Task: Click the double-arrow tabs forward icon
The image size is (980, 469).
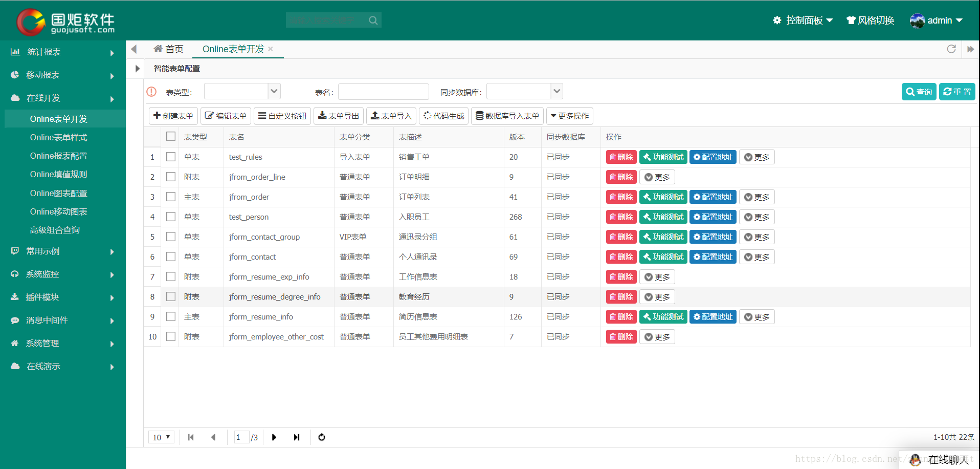Action: pyautogui.click(x=970, y=49)
